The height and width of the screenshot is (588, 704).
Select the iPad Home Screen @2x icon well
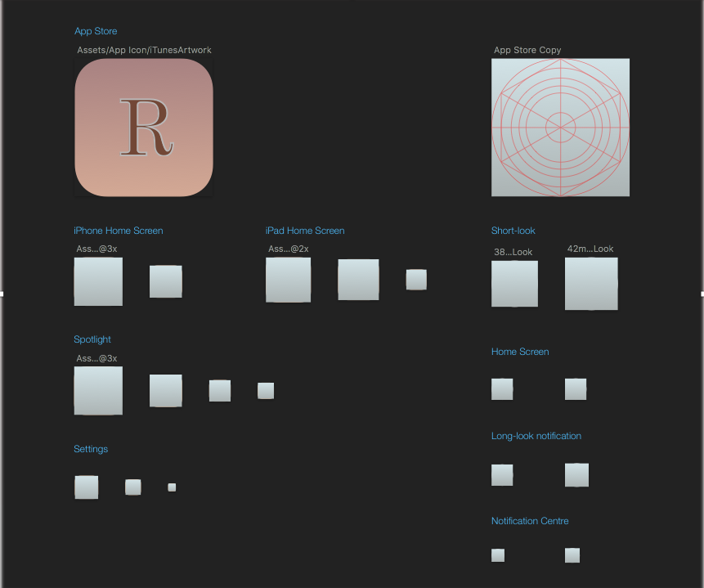pyautogui.click(x=288, y=279)
